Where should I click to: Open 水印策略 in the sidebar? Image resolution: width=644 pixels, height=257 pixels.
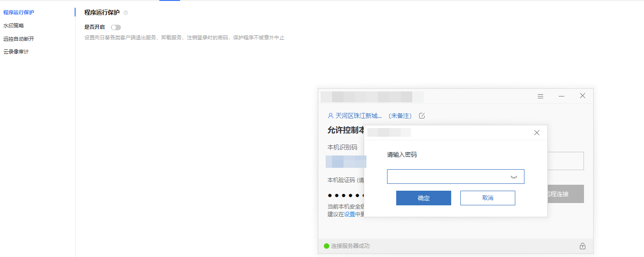[14, 26]
